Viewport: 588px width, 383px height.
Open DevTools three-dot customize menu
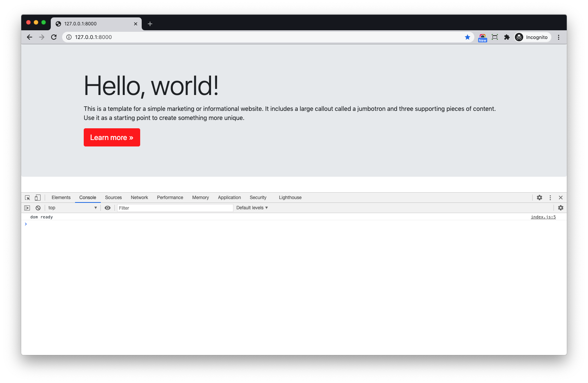pos(550,198)
